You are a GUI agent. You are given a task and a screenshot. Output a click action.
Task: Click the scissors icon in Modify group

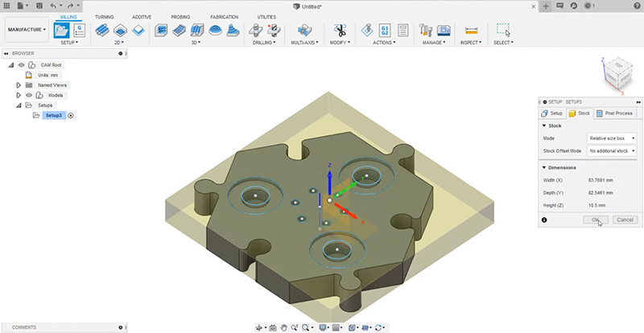(340, 31)
